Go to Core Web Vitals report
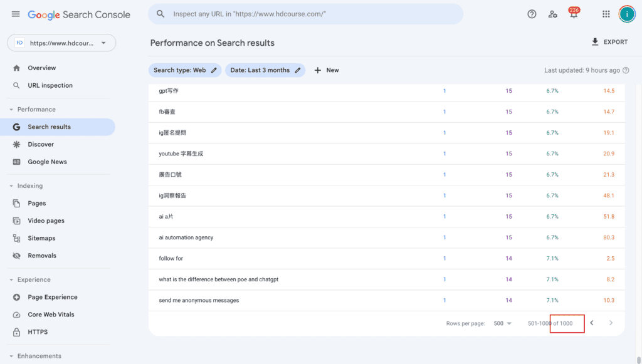Screen dimensions: 642x364 [x=51, y=315]
